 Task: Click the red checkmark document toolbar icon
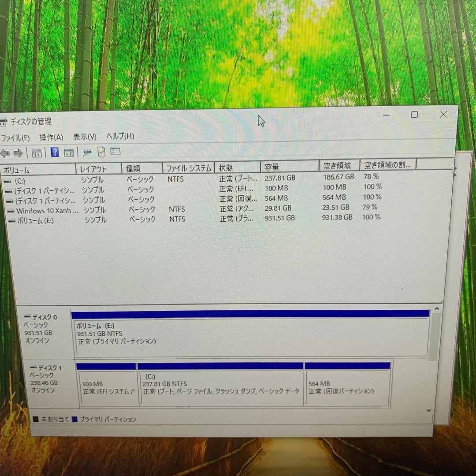click(101, 152)
